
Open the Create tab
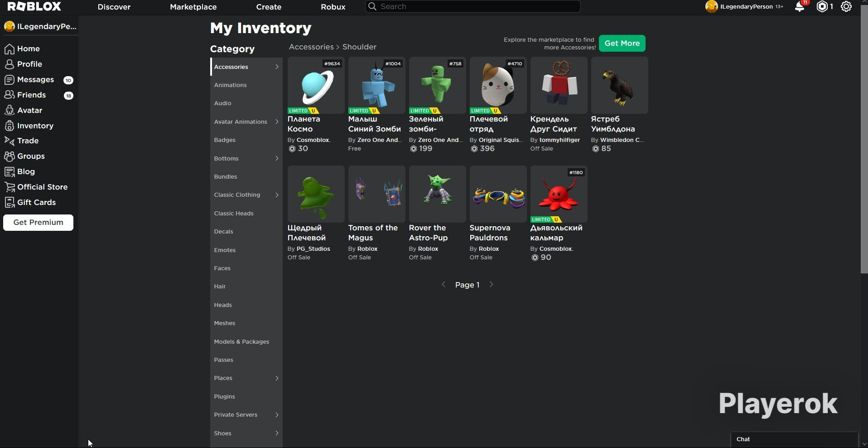click(x=269, y=7)
